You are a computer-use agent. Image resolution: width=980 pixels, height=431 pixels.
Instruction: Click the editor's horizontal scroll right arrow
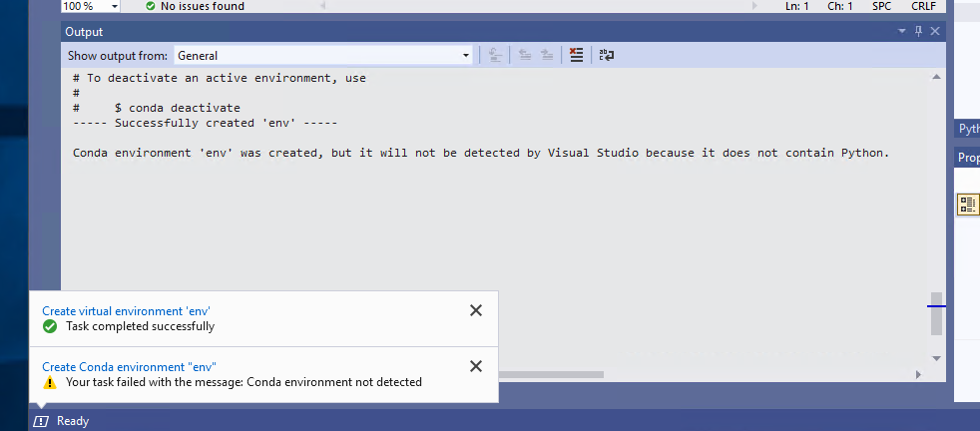pos(754,6)
